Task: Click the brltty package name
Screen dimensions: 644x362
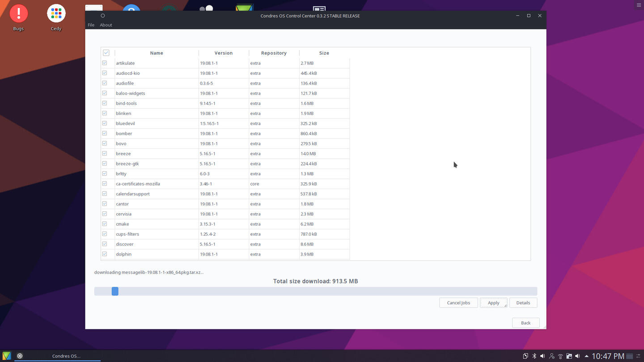Action: (121, 174)
